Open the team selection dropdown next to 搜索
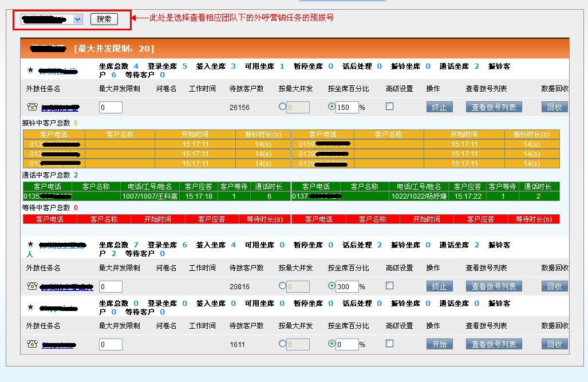 coord(78,19)
